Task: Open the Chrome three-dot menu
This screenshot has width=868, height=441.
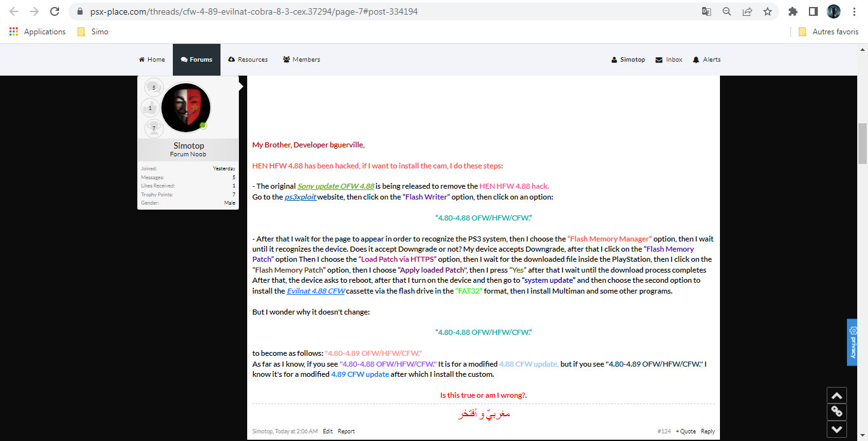Action: 855,11
